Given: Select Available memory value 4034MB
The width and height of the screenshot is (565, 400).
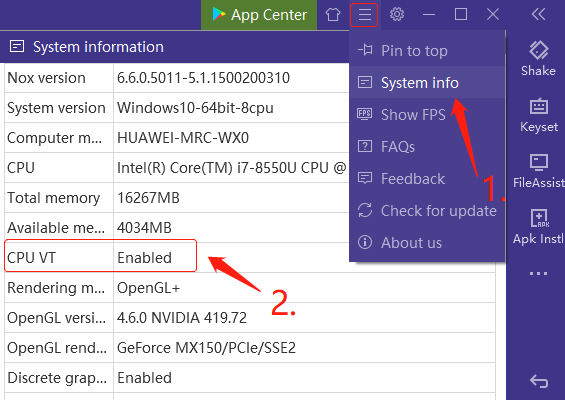Looking at the screenshot, I should [x=144, y=228].
